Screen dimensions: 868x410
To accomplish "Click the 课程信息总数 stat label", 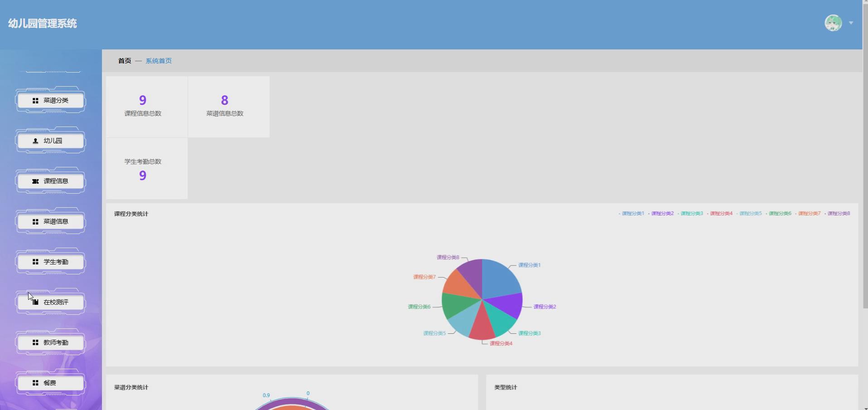I will pos(143,113).
